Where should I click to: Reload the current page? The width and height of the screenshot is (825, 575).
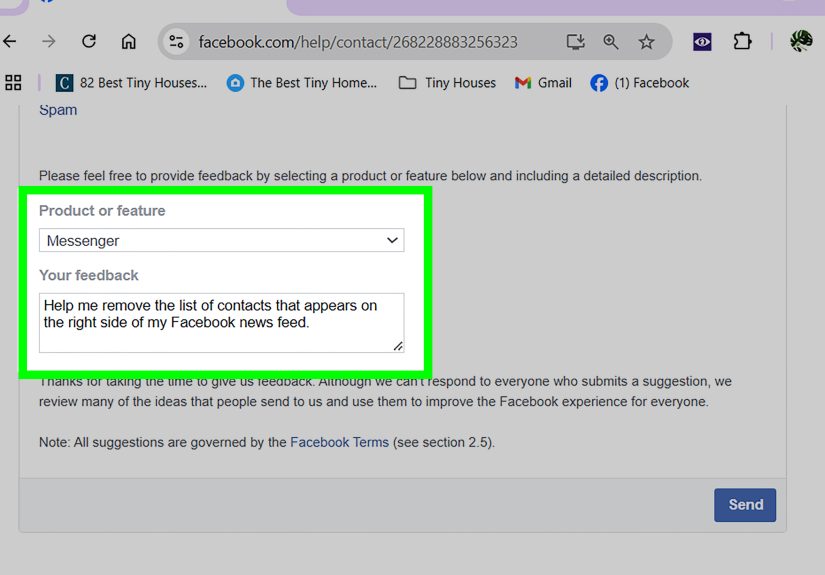(x=89, y=41)
